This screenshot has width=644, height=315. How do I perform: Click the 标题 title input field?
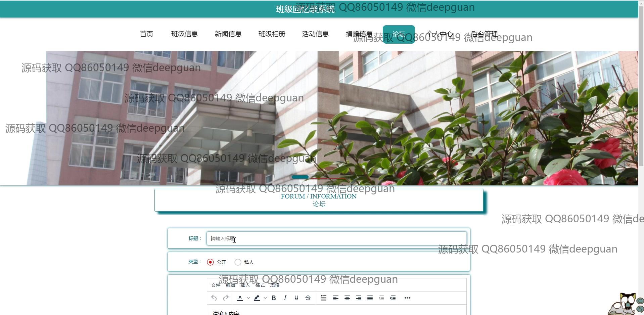336,238
